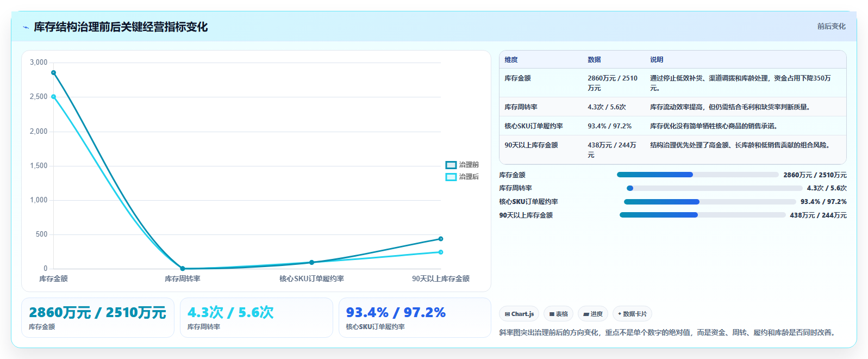Click the table value 438万元 / 244万元
Screen dimensions: 868x359
[x=611, y=150]
